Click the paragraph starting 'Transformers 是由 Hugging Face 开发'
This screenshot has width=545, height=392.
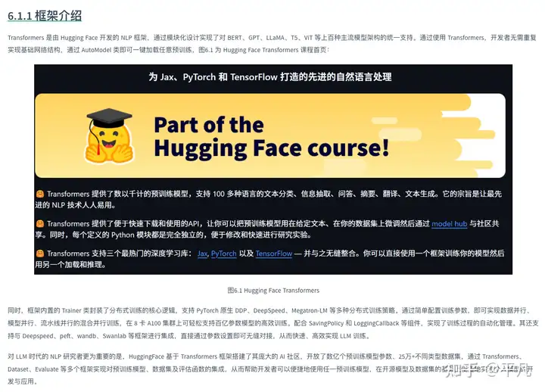(x=272, y=43)
